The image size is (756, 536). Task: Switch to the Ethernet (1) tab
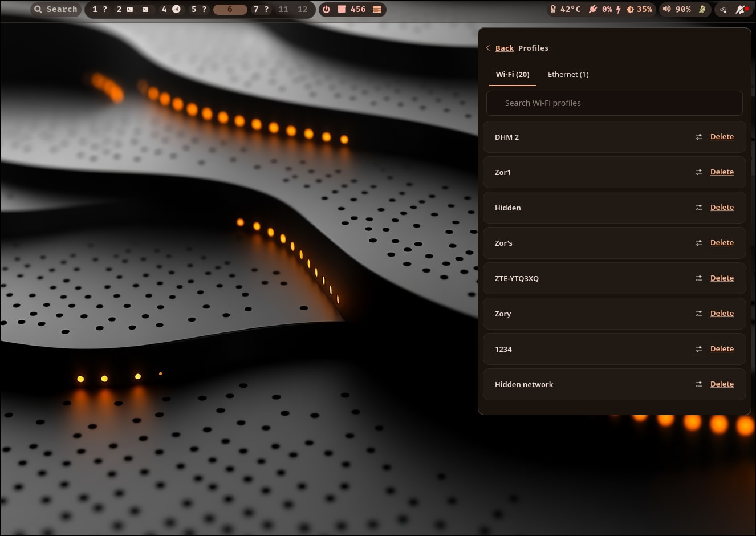568,74
